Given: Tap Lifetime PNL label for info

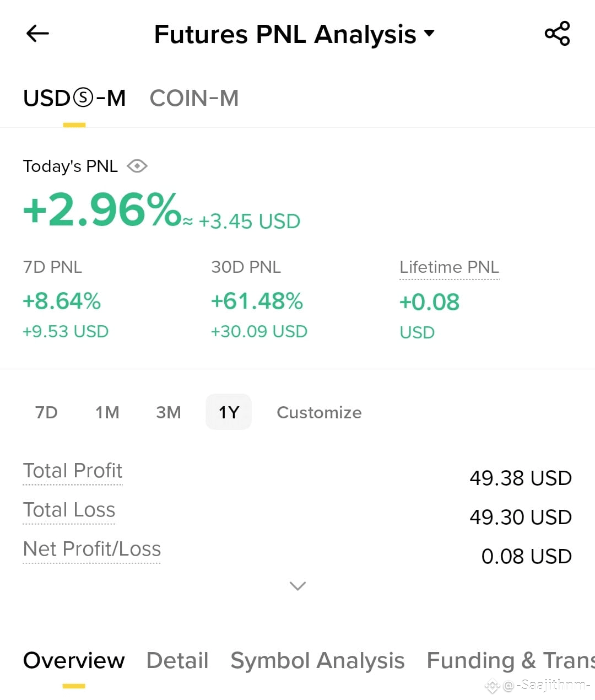Looking at the screenshot, I should point(449,267).
